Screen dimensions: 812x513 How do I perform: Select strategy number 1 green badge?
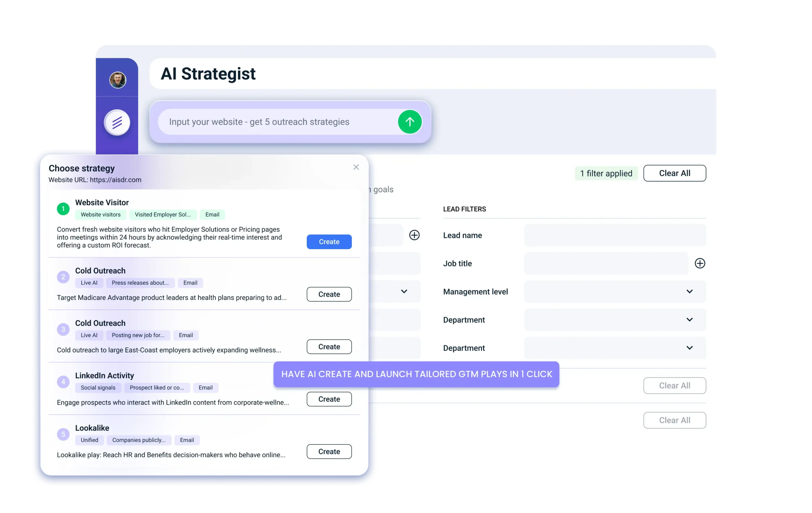(x=63, y=209)
